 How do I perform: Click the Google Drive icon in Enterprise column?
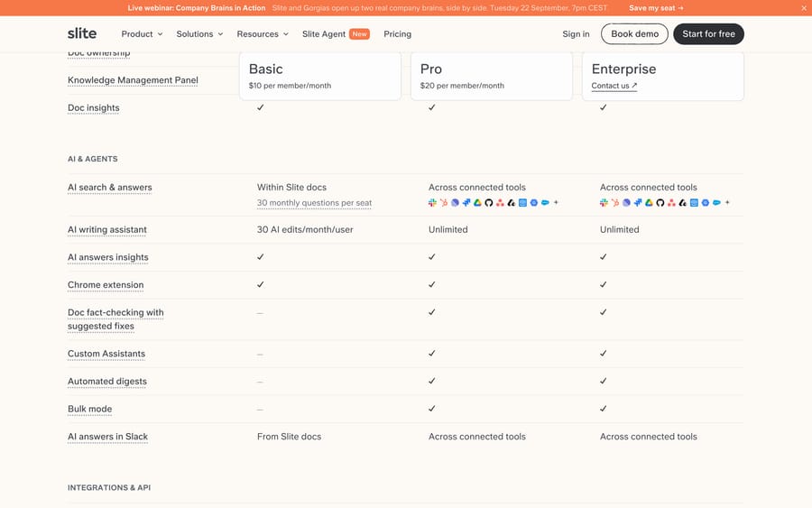click(x=649, y=202)
